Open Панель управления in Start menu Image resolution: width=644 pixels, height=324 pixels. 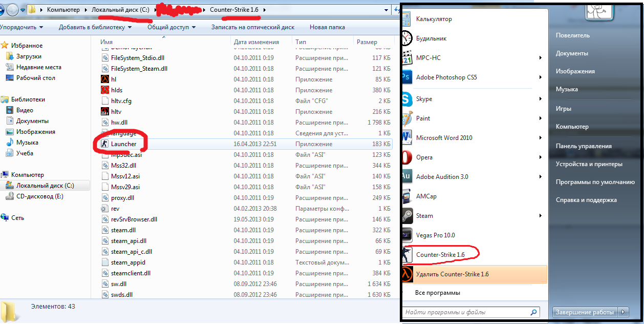tap(584, 146)
